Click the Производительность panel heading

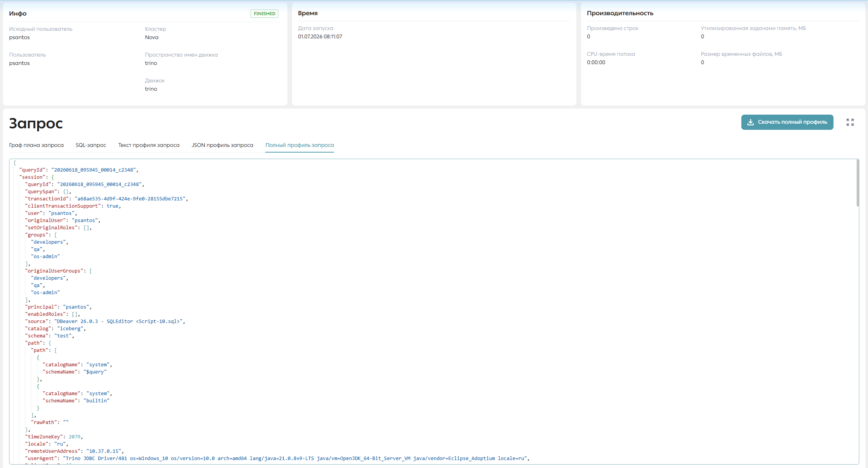[620, 13]
